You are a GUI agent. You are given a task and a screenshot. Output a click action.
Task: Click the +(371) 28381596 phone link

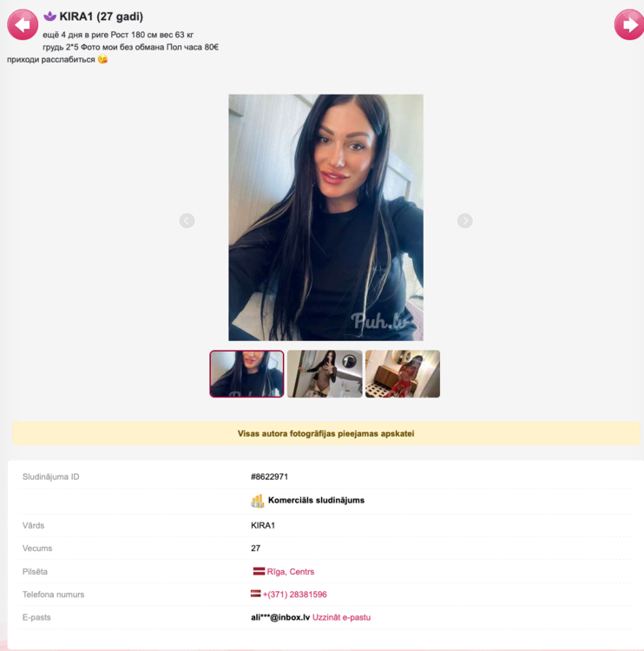coord(295,595)
